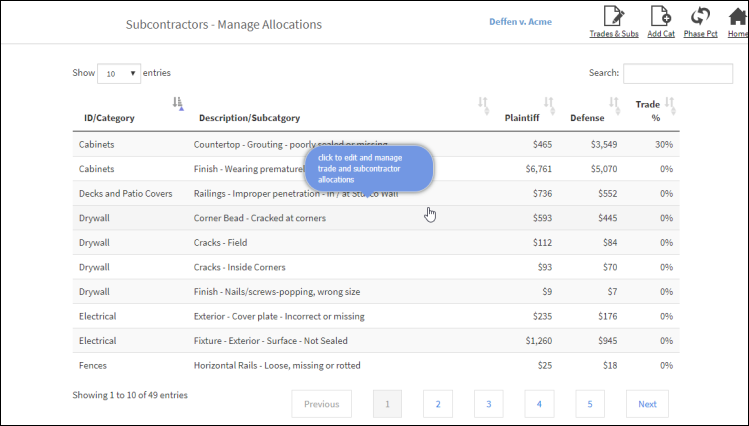This screenshot has height=426, width=749.
Task: Sort by Description/Subcategory column arrows
Action: (x=484, y=105)
